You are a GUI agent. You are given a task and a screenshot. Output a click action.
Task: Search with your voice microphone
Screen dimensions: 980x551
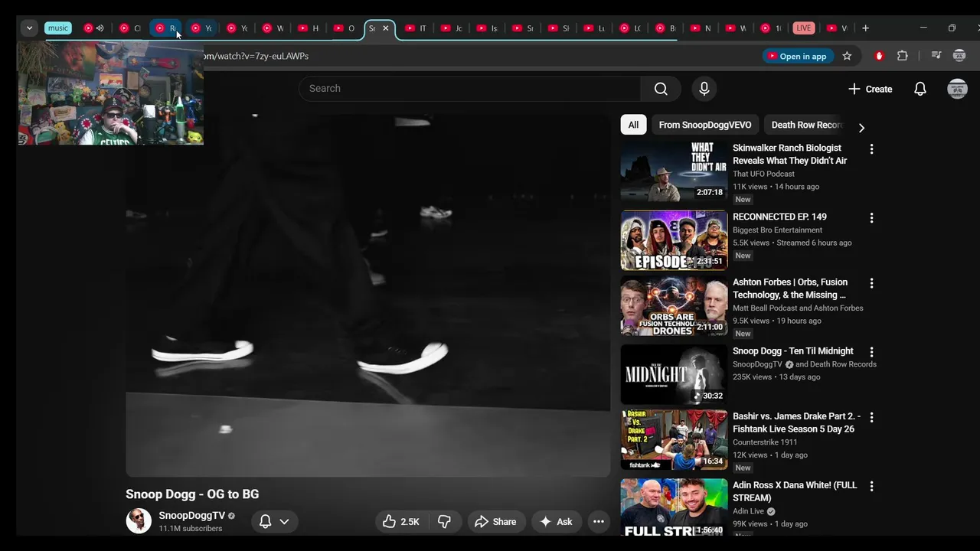704,89
